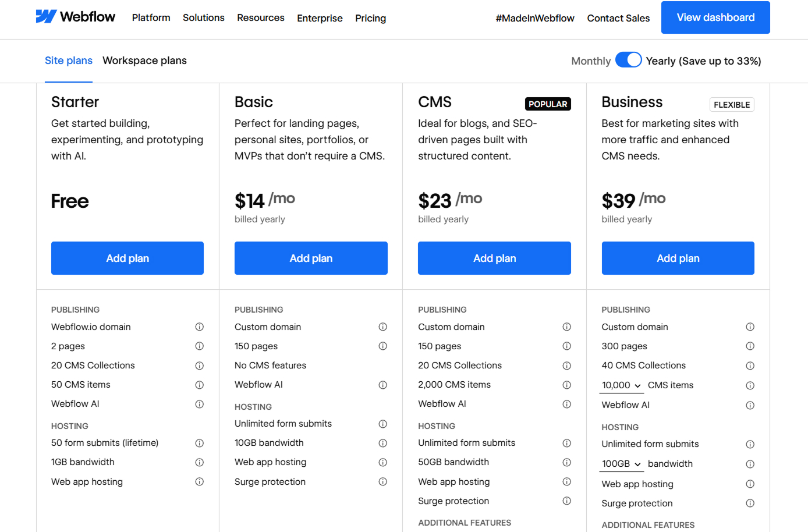Image resolution: width=808 pixels, height=532 pixels.
Task: Click 'No CMS features' in Basic plan
Action: tap(270, 366)
